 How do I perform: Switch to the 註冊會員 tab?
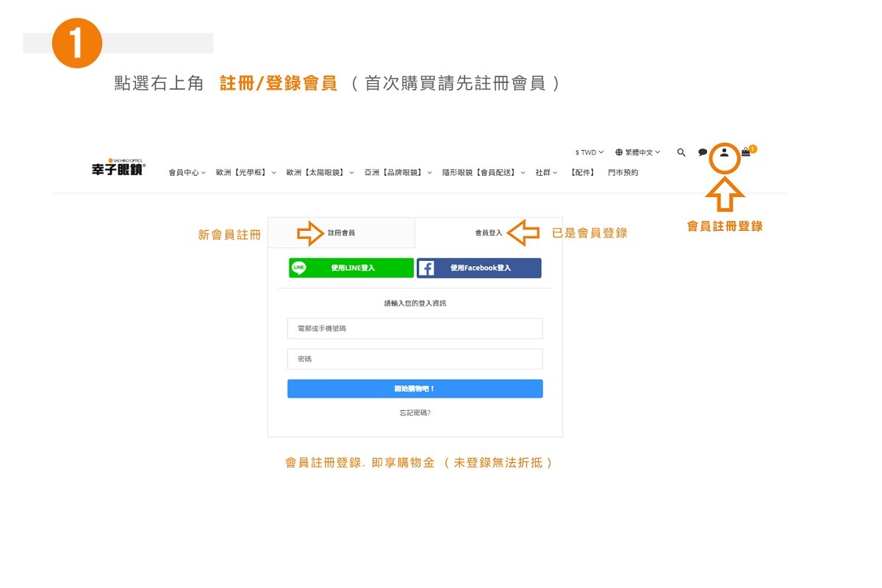(x=342, y=232)
